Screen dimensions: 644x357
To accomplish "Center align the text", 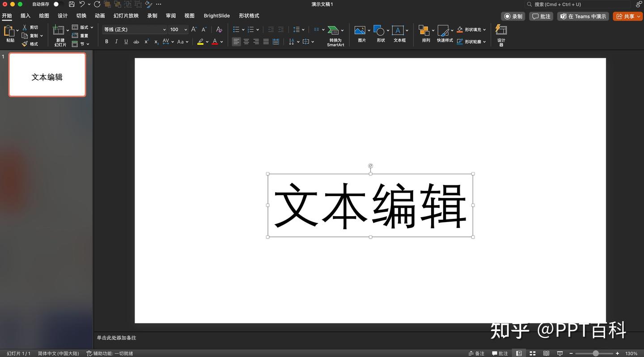I will click(x=246, y=42).
